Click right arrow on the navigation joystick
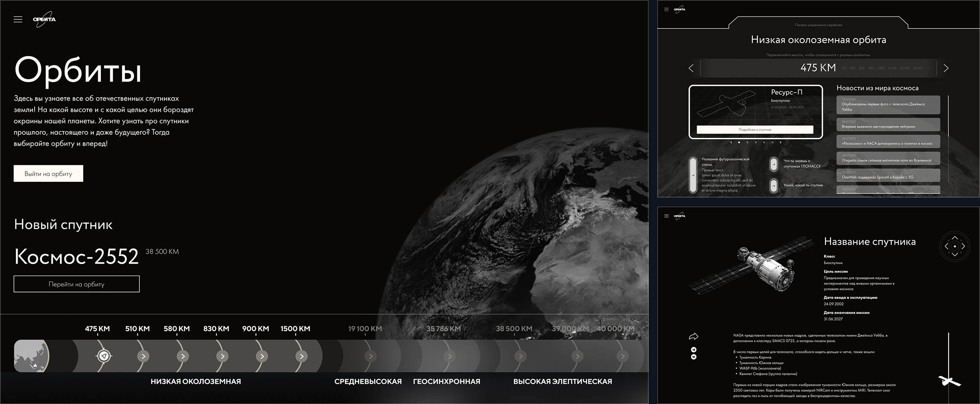 [963, 246]
